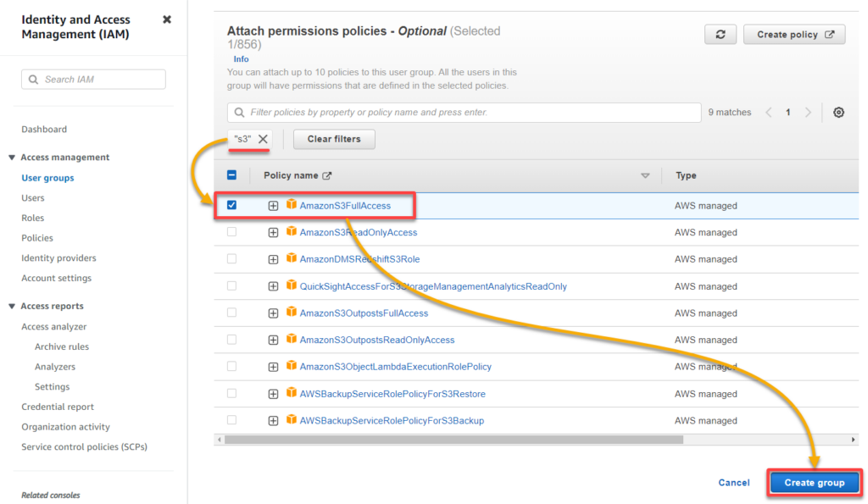This screenshot has height=504, width=868.
Task: Click the AmazonS3ObjectLambdaExecutionRolePolicy cube icon
Action: pos(292,366)
